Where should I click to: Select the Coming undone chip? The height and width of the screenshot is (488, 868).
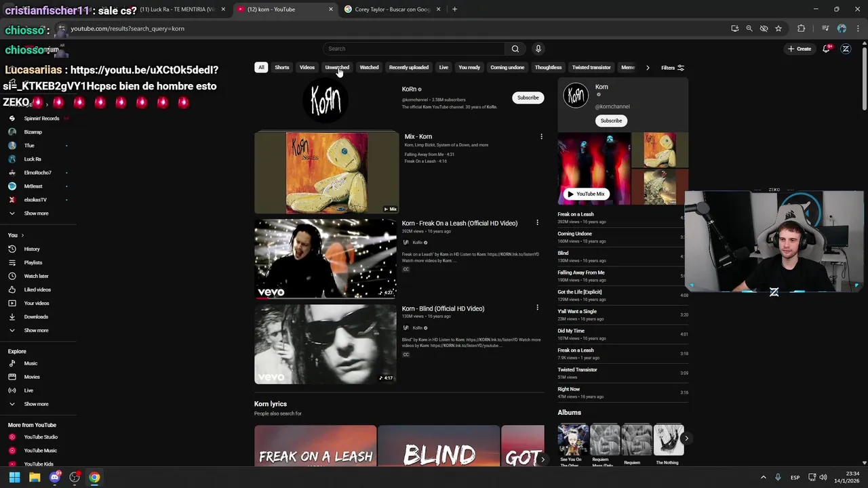click(507, 68)
